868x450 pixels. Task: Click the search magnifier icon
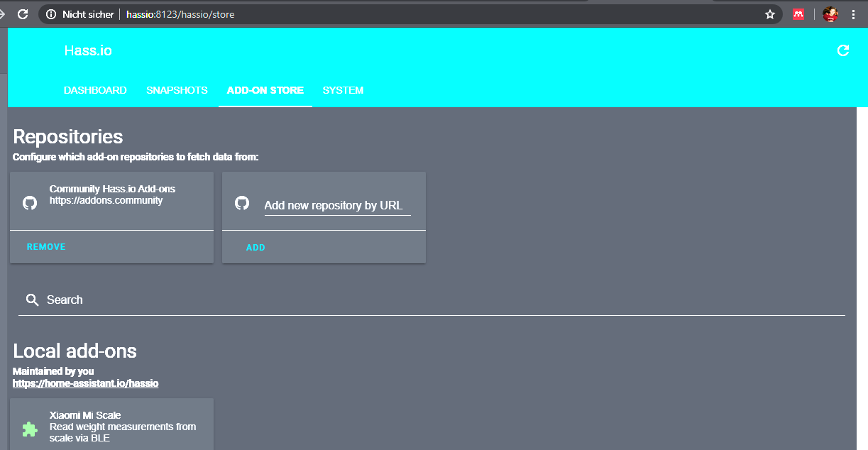pyautogui.click(x=32, y=300)
